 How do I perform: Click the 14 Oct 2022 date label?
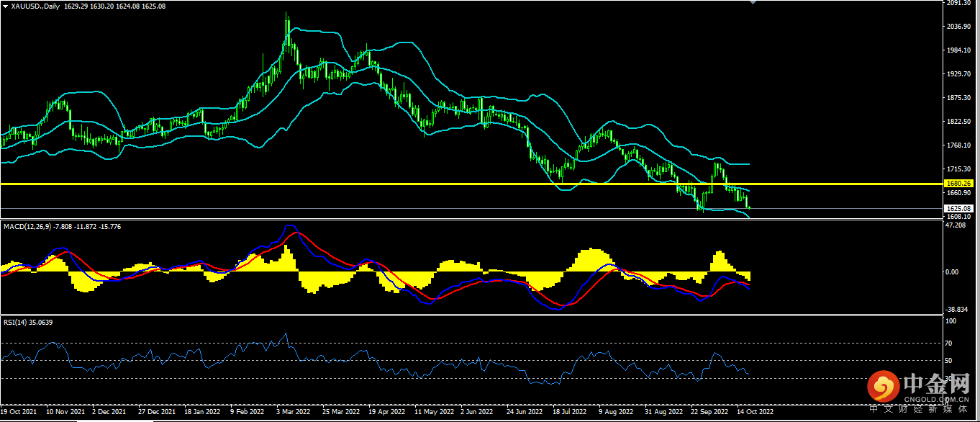coord(755,413)
